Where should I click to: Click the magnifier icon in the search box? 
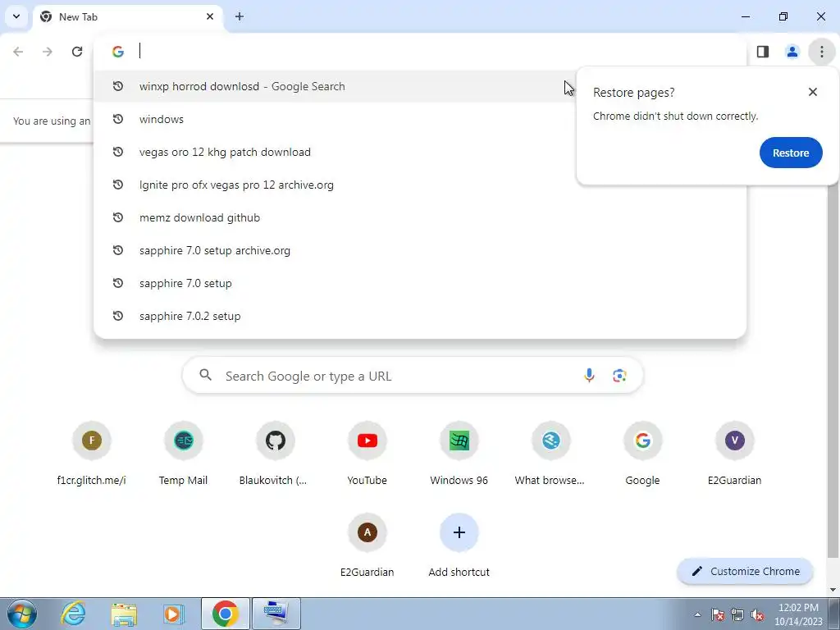coord(206,375)
